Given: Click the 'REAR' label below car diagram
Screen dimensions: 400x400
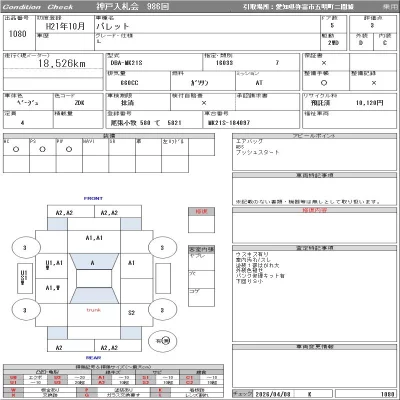Looking at the screenshot, I should point(94,358).
